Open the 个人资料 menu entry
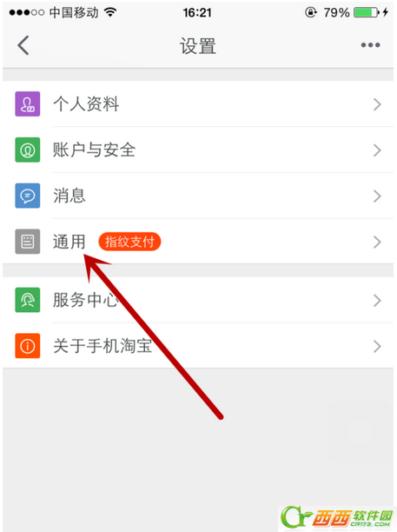The height and width of the screenshot is (532, 397). coord(198,103)
